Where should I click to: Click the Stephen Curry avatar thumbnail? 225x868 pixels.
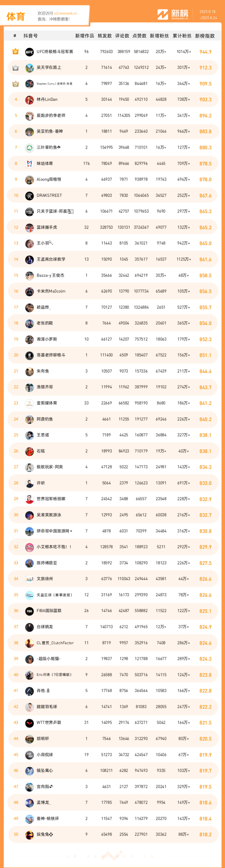click(x=30, y=84)
